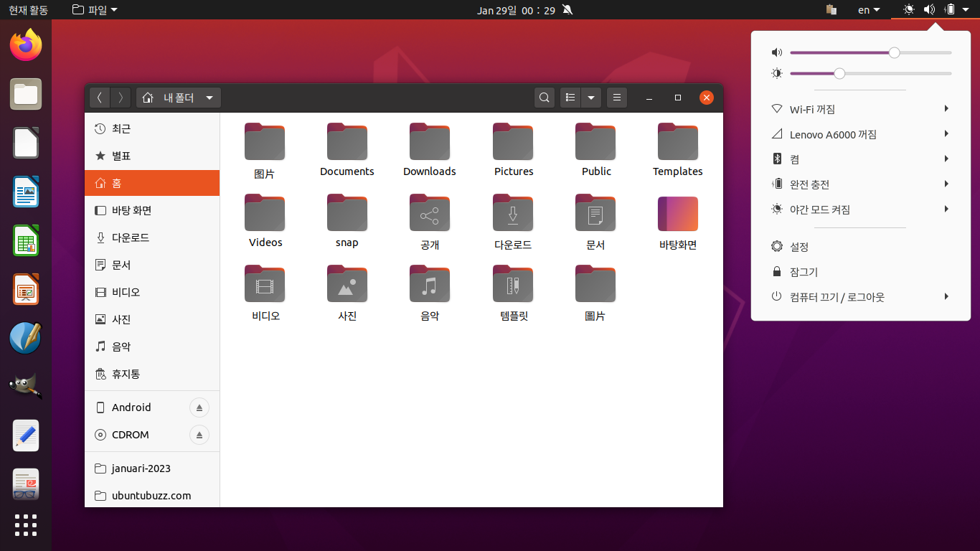Open the snap folder
Viewport: 980px width, 551px height.
coord(347,213)
